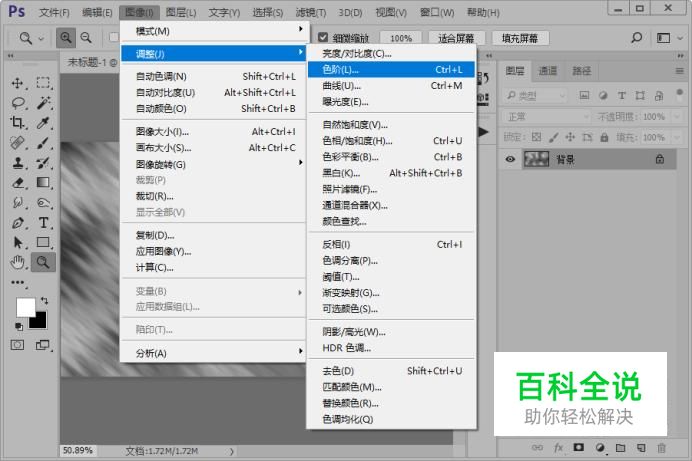The image size is (692, 461).
Task: Expand the 图像旋转(G) submenu
Action: tap(214, 164)
